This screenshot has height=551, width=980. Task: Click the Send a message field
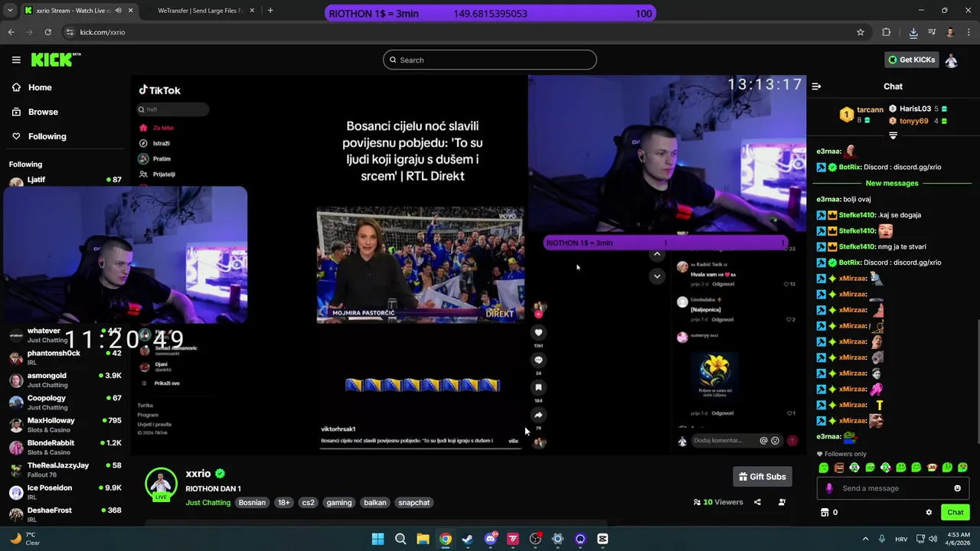coord(893,488)
